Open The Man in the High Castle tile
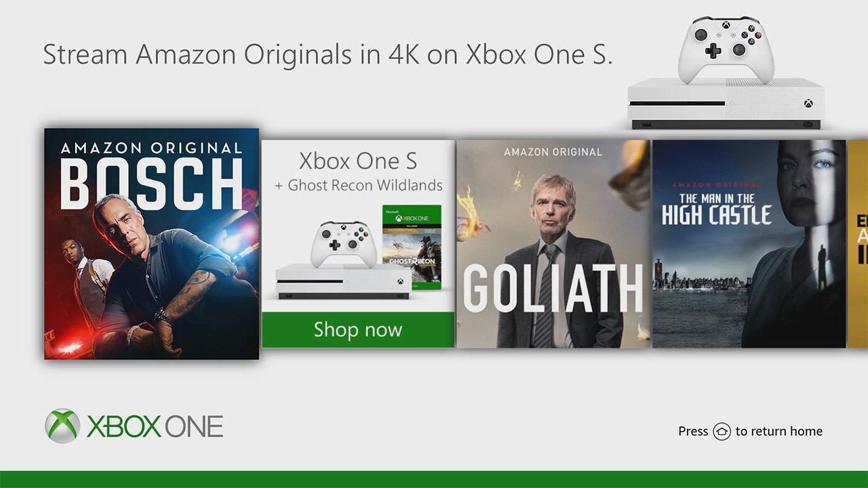This screenshot has height=488, width=868. [749, 244]
